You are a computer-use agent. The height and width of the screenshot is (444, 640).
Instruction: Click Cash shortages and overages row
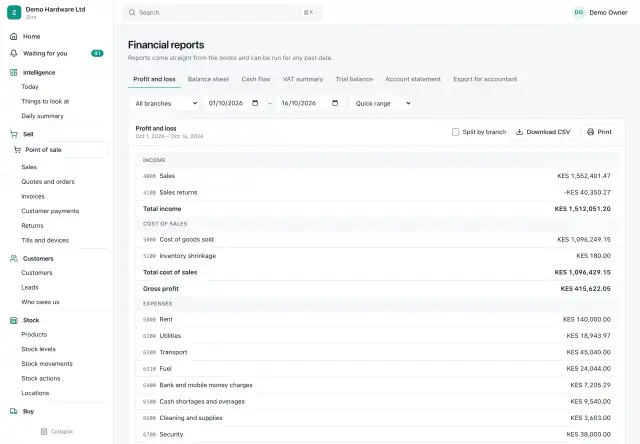(377, 402)
